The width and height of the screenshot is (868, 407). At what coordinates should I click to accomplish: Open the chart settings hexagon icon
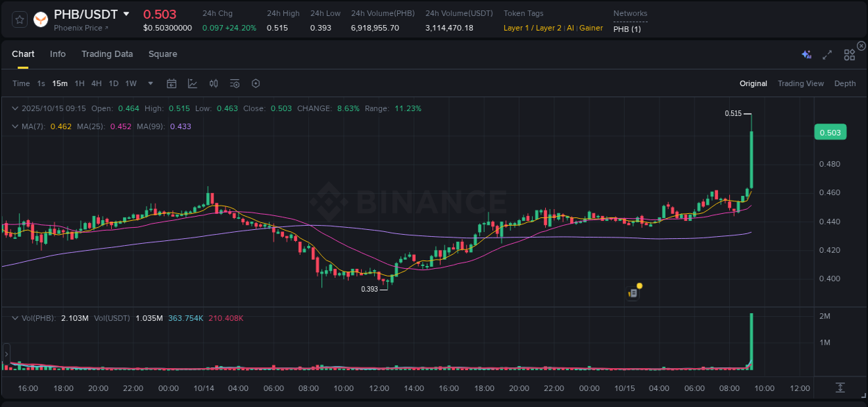(256, 83)
